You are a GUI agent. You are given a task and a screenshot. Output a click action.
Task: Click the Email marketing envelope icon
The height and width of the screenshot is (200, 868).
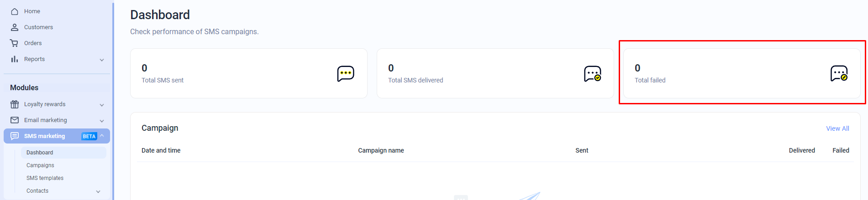point(15,120)
